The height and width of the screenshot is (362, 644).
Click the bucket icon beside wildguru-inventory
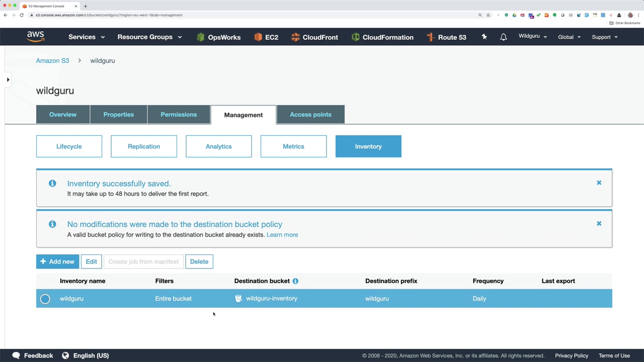pos(238,299)
